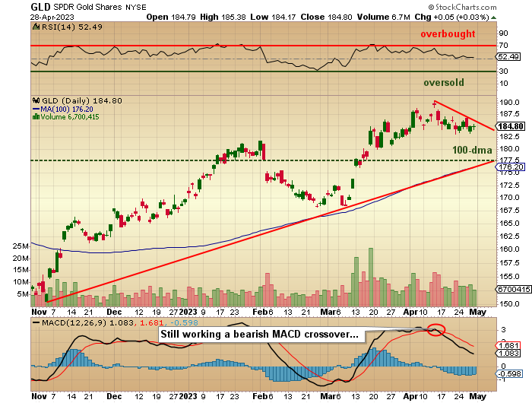Click the boxed 52.49 RSI axis label
Viewport: 532px width, 403px height.
[508, 57]
